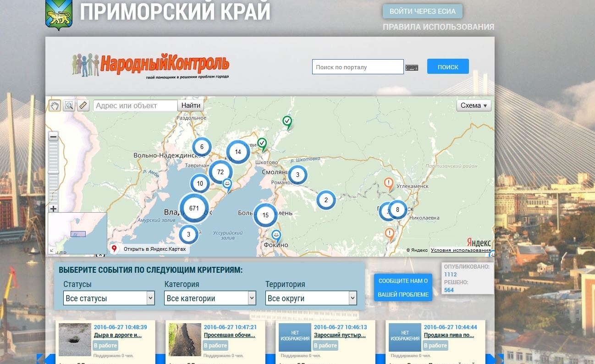Focus the Адрес или объект field
The width and height of the screenshot is (595, 364).
click(136, 105)
